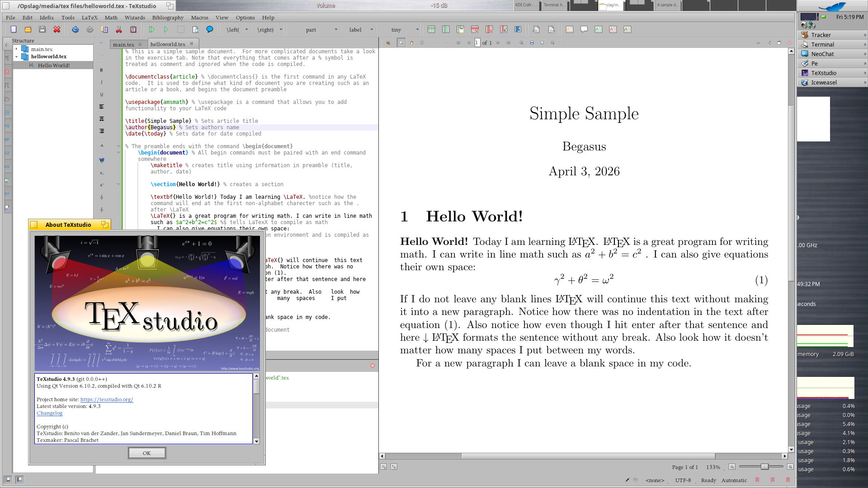868x488 pixels.
Task: Copy selected text with the Copy icon
Action: 104,29
